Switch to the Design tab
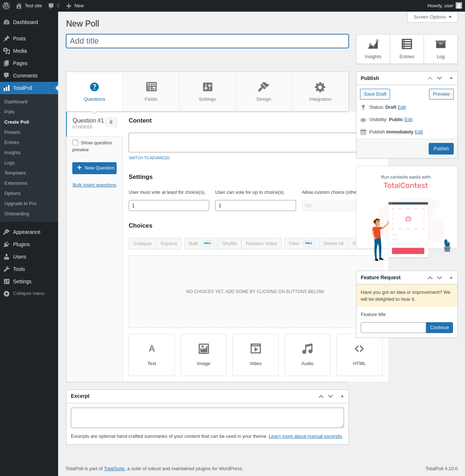The width and height of the screenshot is (465, 476). tap(264, 92)
